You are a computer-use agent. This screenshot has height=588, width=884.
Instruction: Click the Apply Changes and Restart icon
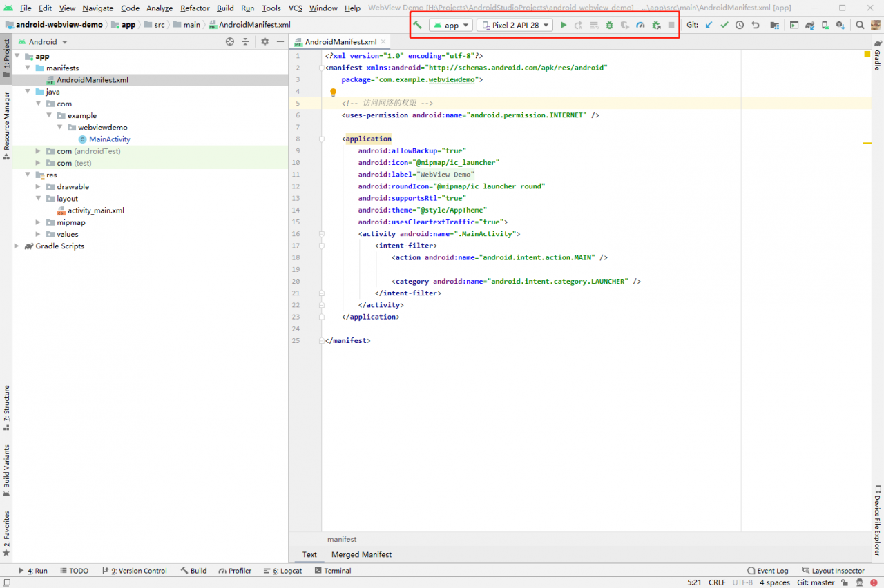point(579,25)
